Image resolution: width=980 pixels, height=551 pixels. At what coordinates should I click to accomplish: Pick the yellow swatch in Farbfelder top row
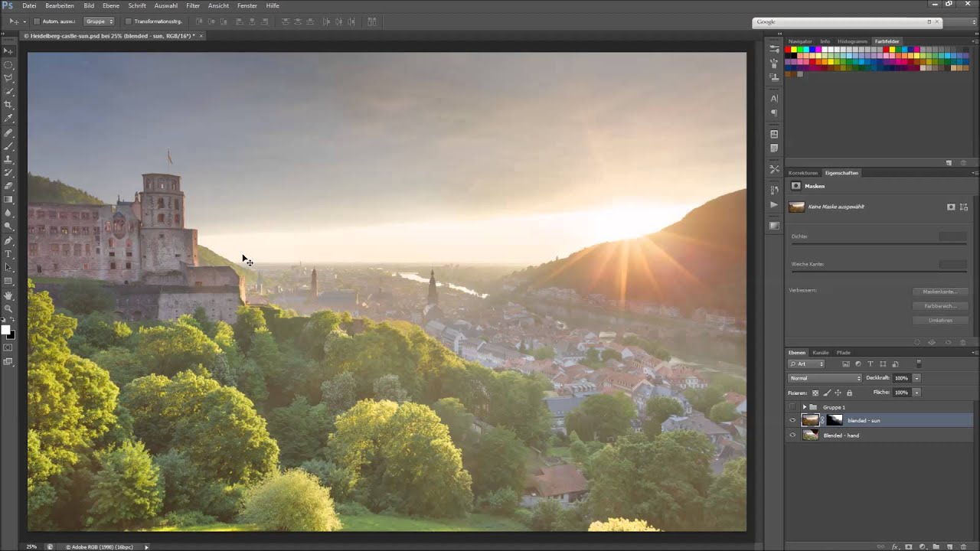tap(795, 50)
